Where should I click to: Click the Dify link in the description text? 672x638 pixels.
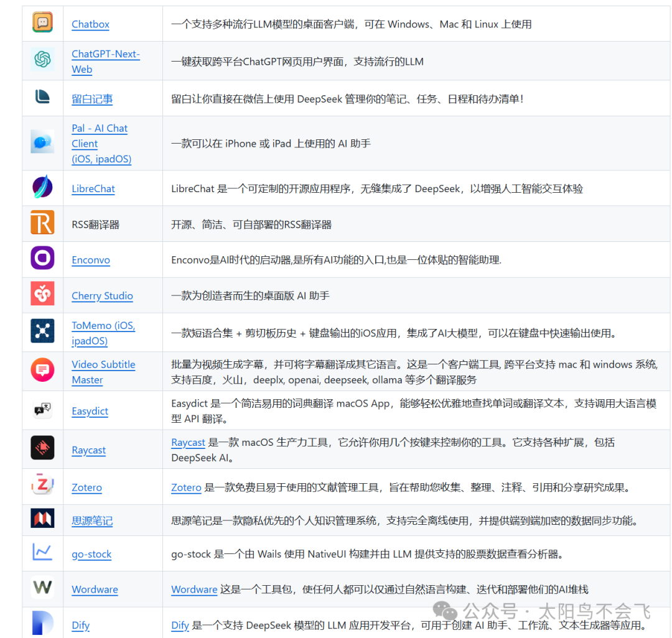180,625
